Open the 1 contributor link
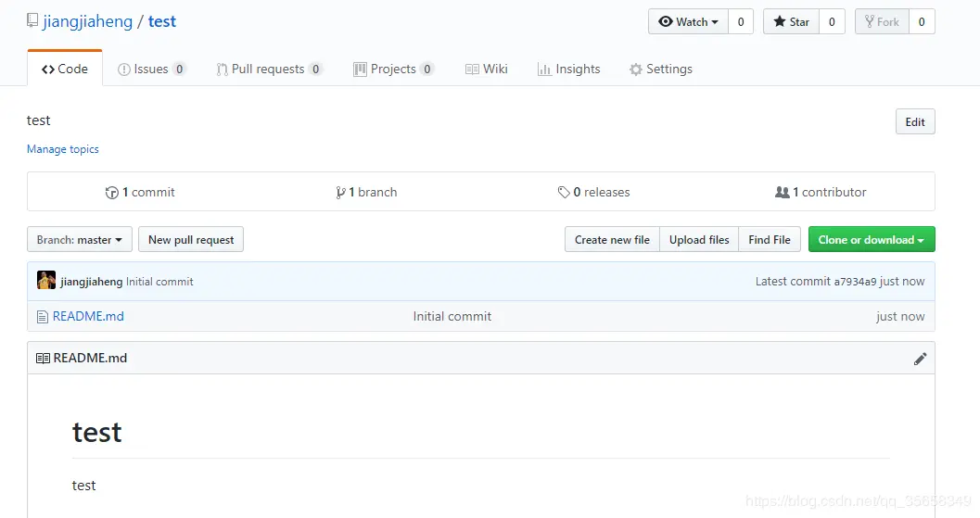This screenshot has width=980, height=518. coord(821,192)
